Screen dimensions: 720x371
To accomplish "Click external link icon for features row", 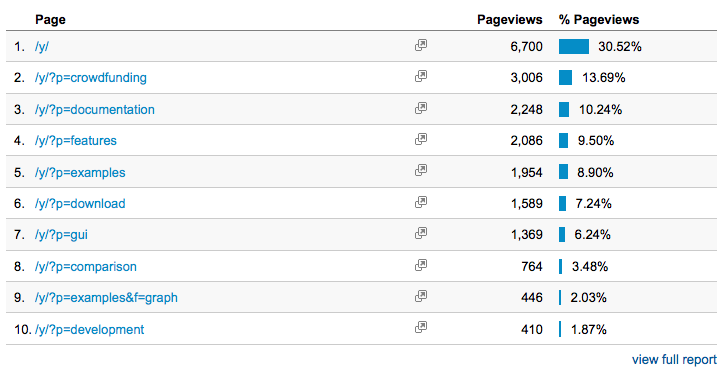I will coord(421,139).
